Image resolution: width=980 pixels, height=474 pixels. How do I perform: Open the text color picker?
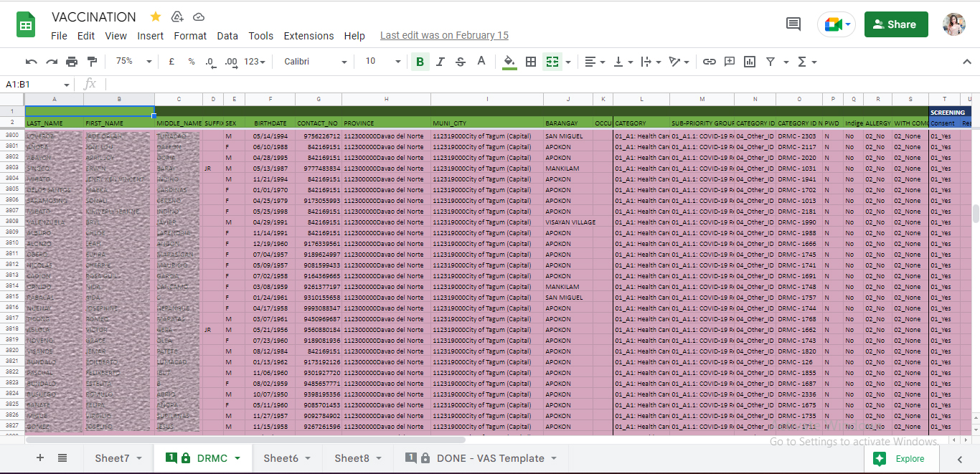click(481, 62)
